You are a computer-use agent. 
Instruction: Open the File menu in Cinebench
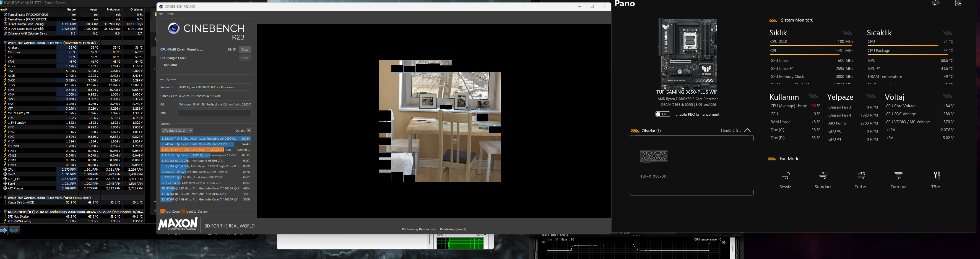pyautogui.click(x=161, y=14)
